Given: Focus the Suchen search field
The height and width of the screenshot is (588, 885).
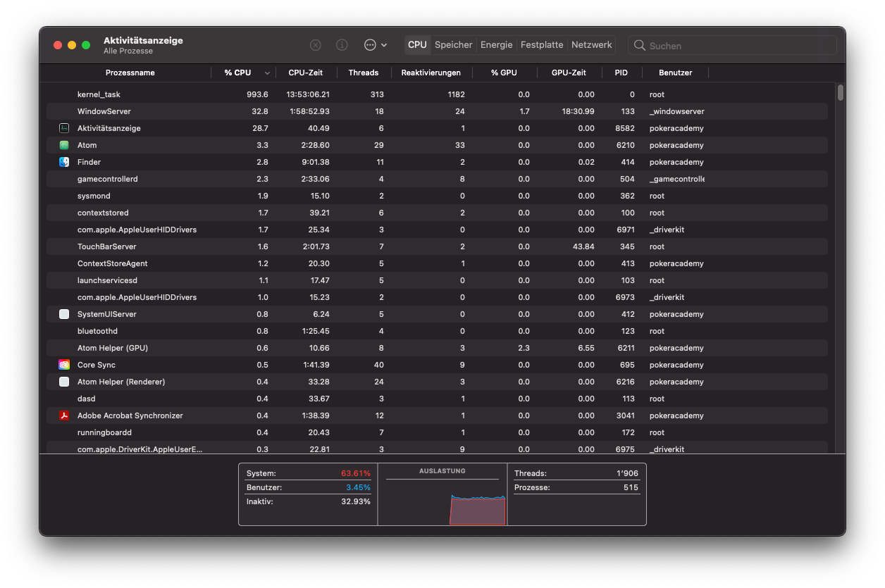Looking at the screenshot, I should tap(740, 45).
